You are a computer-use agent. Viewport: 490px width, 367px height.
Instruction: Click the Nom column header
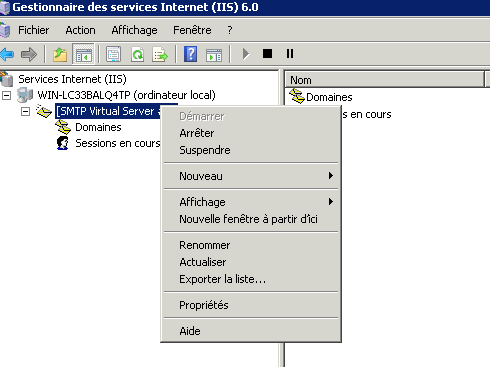point(384,80)
